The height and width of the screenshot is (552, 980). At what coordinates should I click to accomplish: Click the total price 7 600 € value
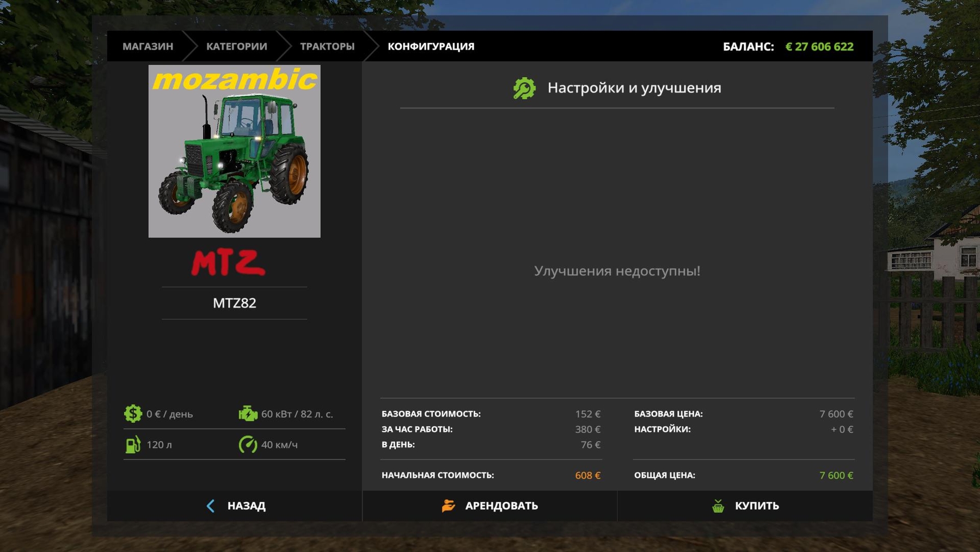[836, 475]
